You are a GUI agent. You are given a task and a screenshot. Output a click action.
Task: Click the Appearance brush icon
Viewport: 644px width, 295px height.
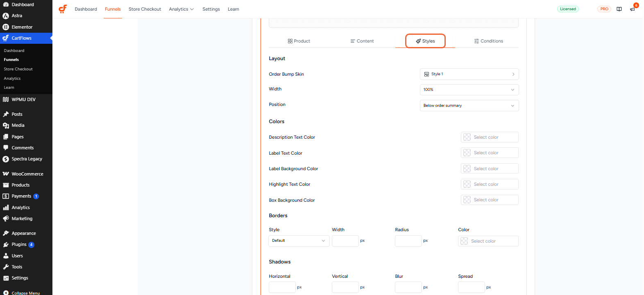[x=6, y=233]
